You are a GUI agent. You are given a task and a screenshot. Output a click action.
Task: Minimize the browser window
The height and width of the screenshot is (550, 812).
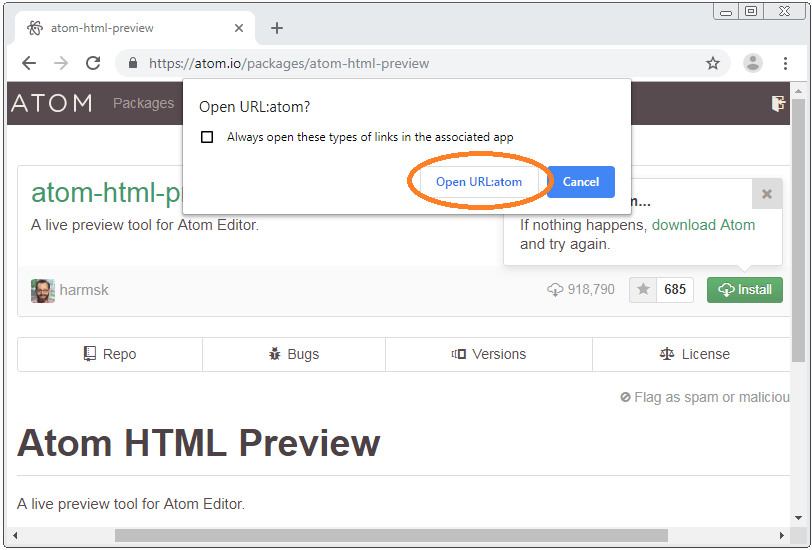point(726,11)
